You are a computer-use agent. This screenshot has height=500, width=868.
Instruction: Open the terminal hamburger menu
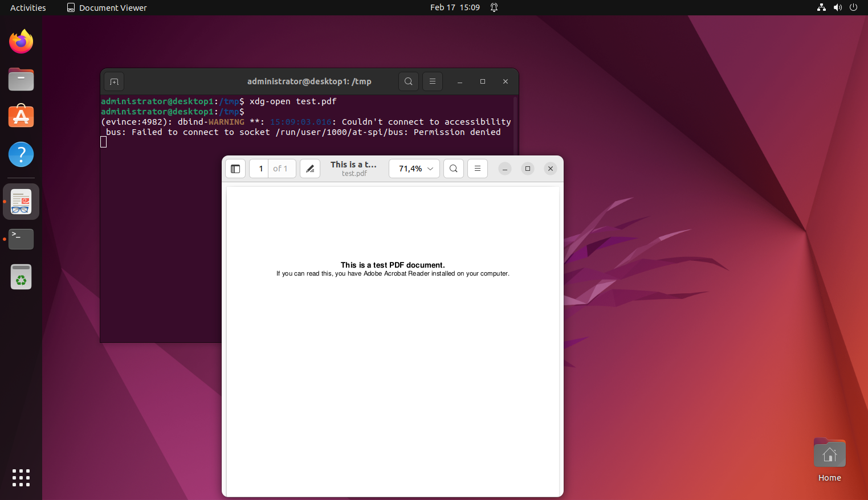(x=432, y=81)
